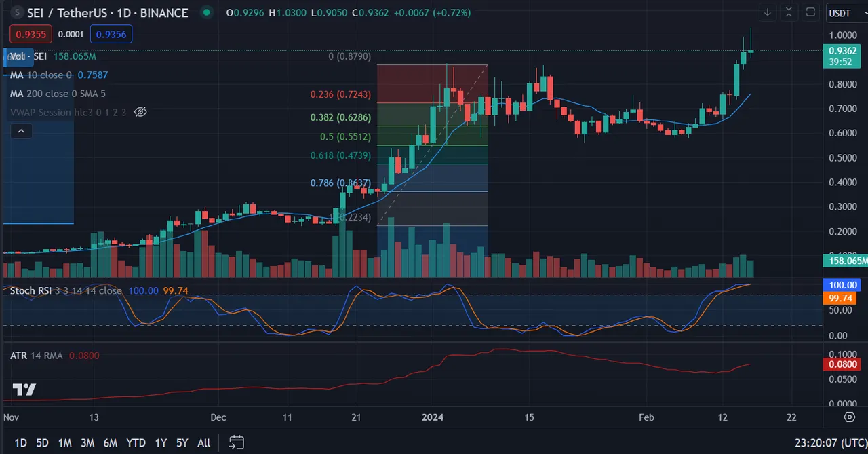Select the YTD time range
This screenshot has height=454, width=868.
pos(136,443)
